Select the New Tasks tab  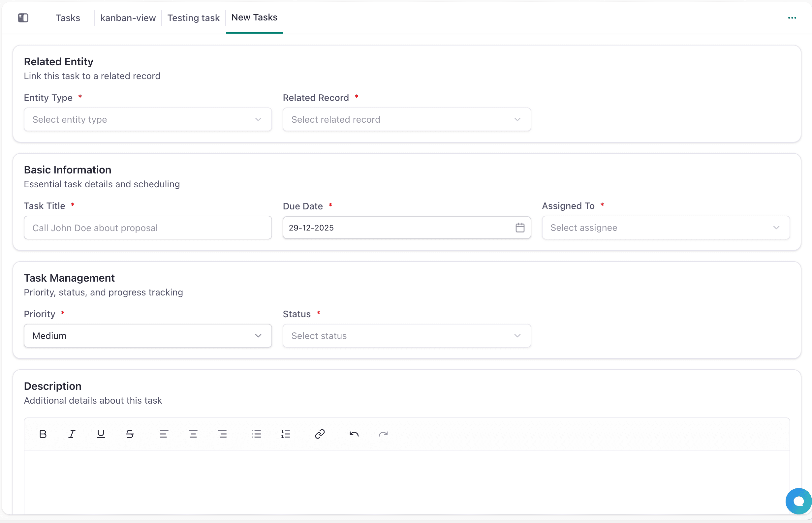(x=254, y=17)
